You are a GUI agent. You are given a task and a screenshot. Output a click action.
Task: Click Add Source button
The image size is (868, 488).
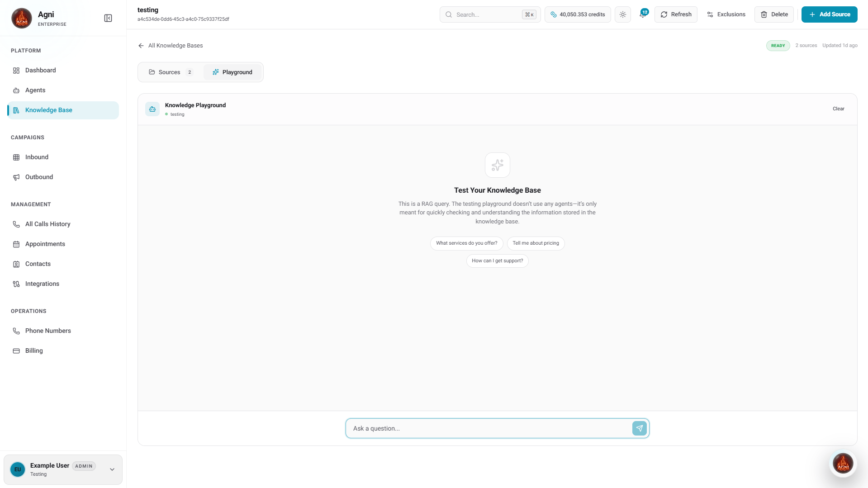[x=829, y=14]
